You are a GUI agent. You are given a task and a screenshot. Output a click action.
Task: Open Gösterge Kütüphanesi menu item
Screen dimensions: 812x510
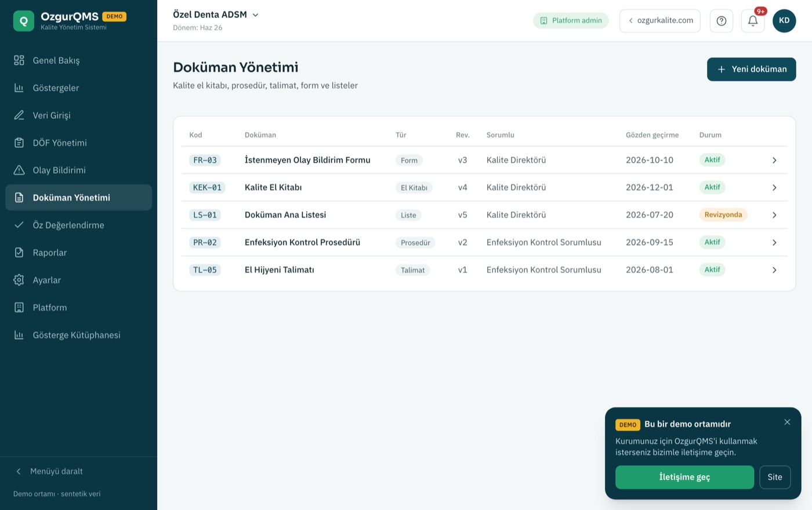coord(78,335)
